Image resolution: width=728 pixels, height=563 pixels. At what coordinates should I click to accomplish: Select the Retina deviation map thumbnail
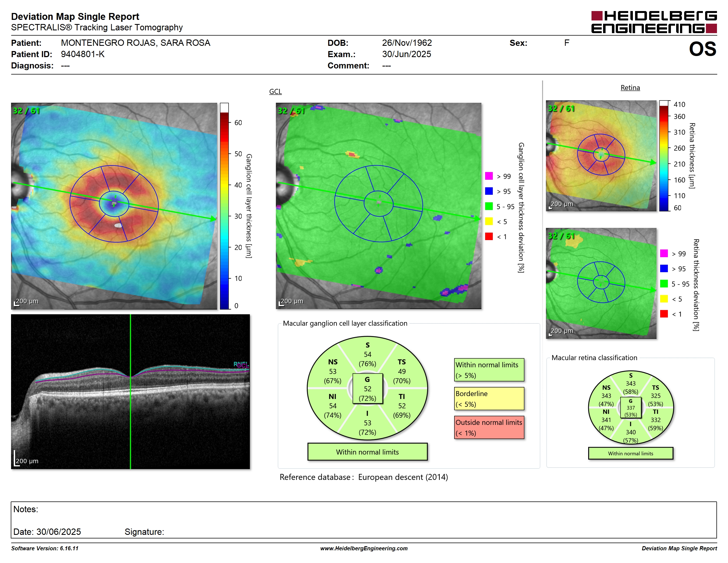coord(601,283)
